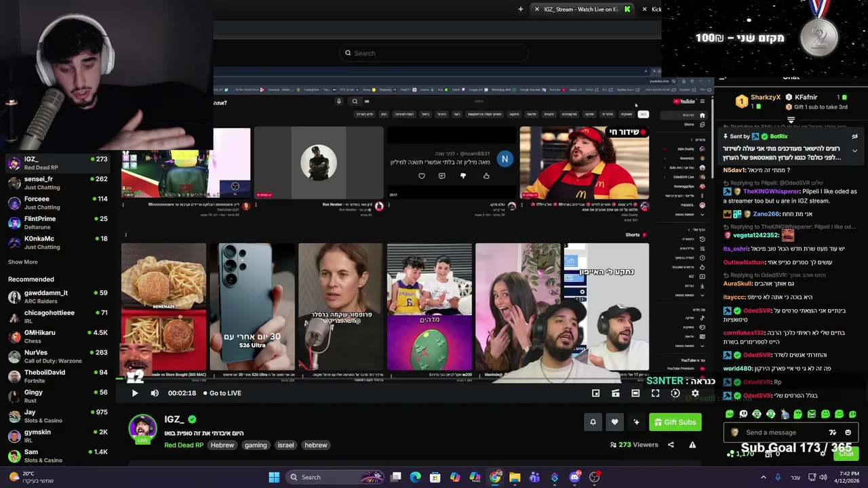Open translate icon in chat input

coord(833,432)
